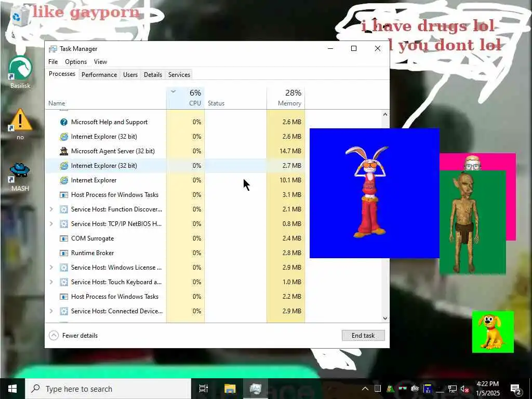Select the Processes tab
This screenshot has height=399, width=532.
pyautogui.click(x=62, y=74)
